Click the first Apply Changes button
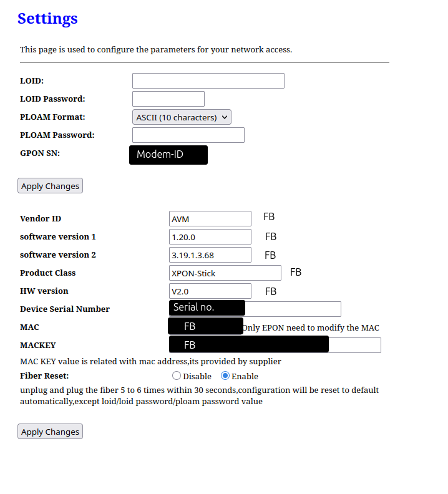 [x=50, y=186]
